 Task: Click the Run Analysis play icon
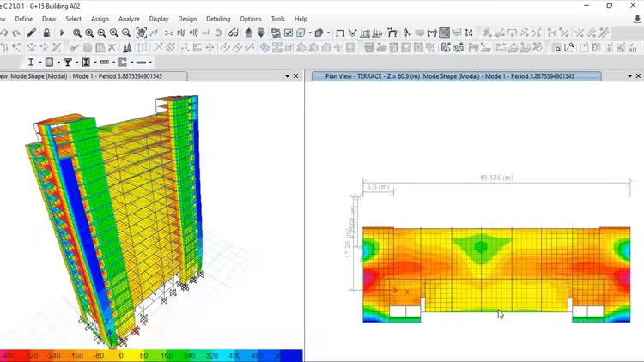[62, 33]
